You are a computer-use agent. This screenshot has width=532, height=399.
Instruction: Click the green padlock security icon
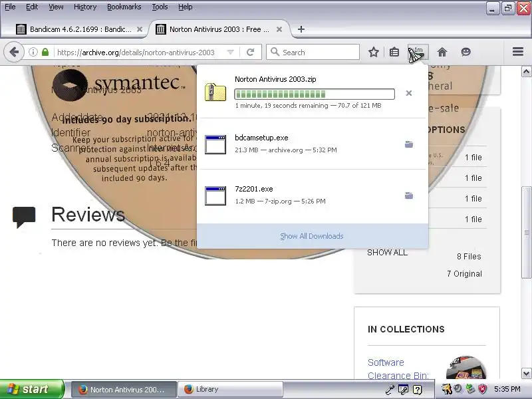pos(45,52)
